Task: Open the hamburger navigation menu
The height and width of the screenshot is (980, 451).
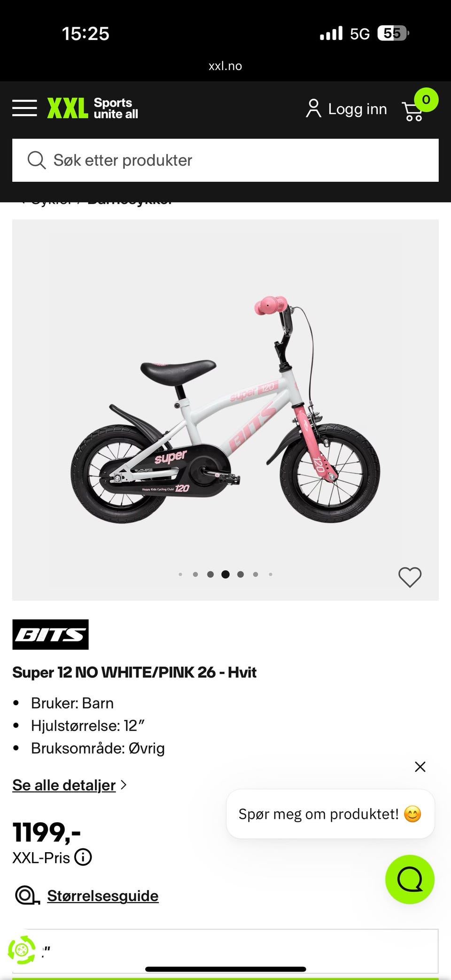Action: coord(24,108)
